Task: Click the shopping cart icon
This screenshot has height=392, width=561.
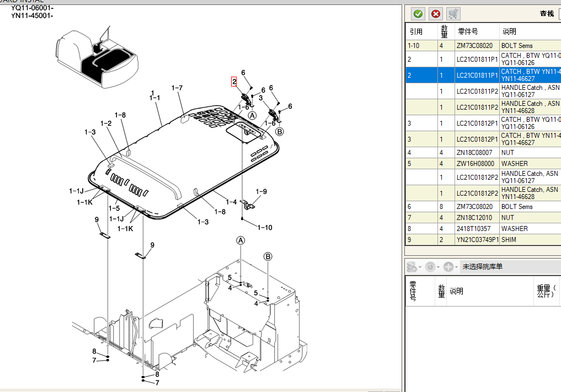Action: click(453, 14)
